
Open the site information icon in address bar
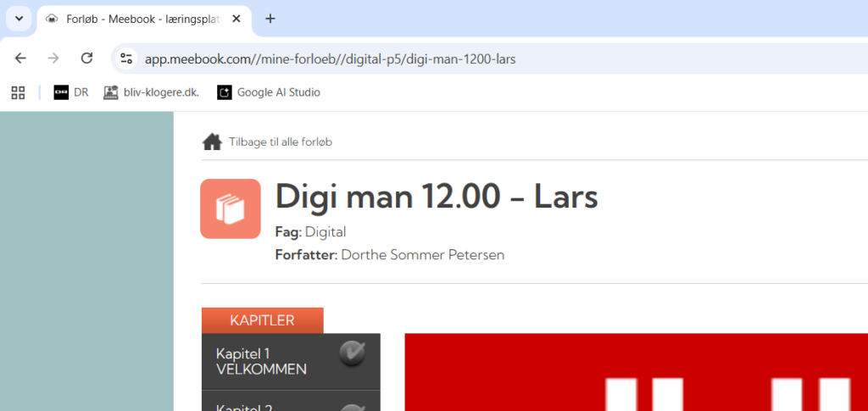[x=126, y=58]
